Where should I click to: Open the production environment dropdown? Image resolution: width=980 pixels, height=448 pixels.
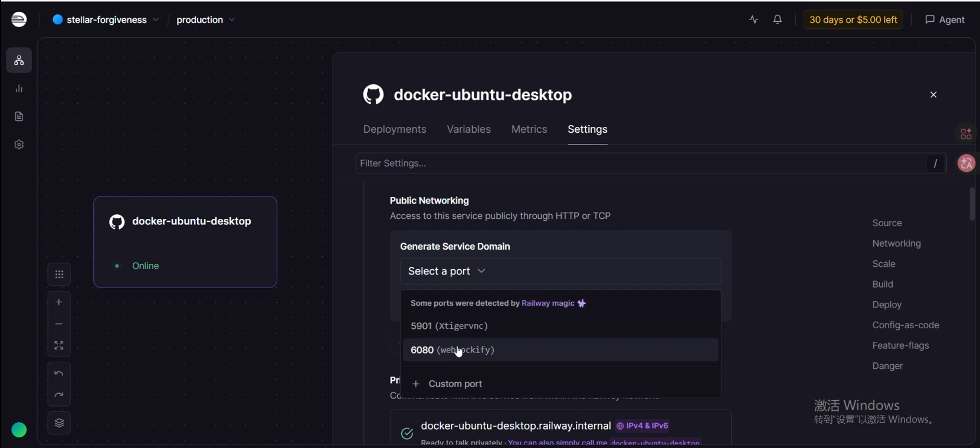(206, 19)
